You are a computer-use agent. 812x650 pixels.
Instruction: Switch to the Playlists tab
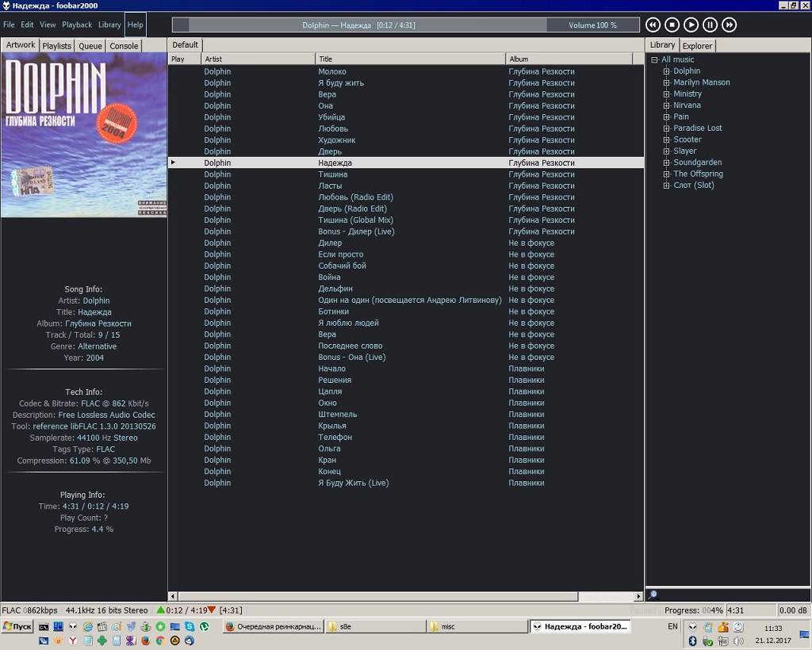point(57,46)
